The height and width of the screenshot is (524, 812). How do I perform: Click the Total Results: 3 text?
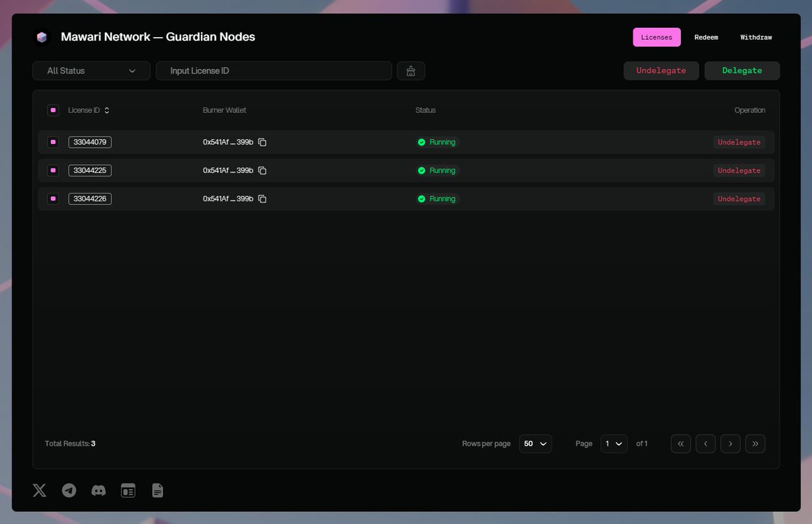(70, 444)
